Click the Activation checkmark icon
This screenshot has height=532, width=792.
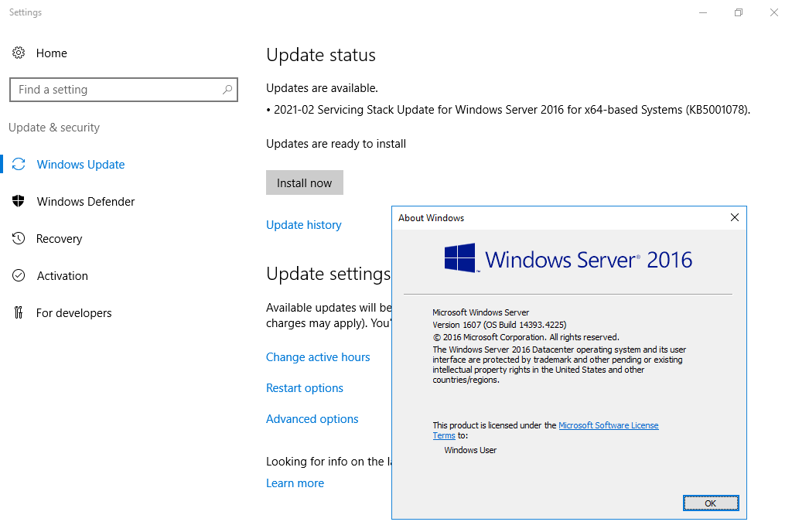19,276
